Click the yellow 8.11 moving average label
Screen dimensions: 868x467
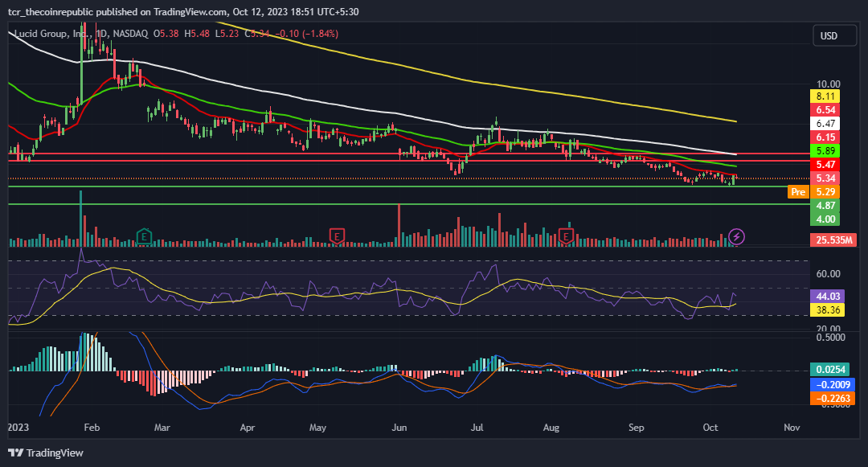click(825, 96)
